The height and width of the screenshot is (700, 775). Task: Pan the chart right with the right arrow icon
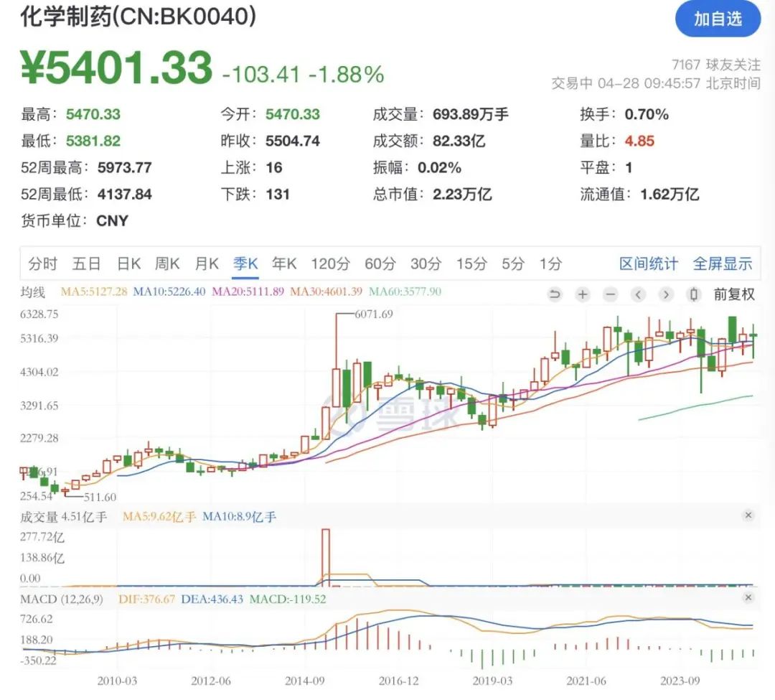coord(666,294)
